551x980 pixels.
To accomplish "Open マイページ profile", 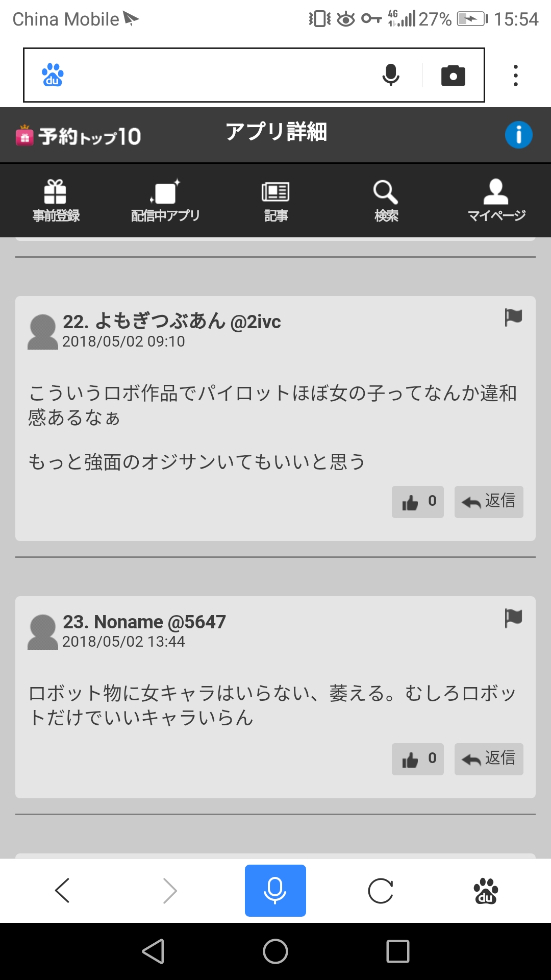I will coord(496,201).
